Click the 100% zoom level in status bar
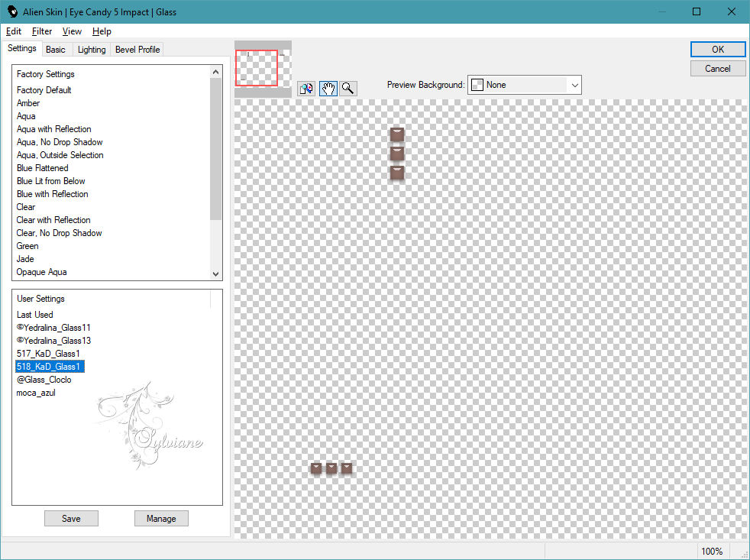This screenshot has width=750, height=560. pyautogui.click(x=712, y=552)
